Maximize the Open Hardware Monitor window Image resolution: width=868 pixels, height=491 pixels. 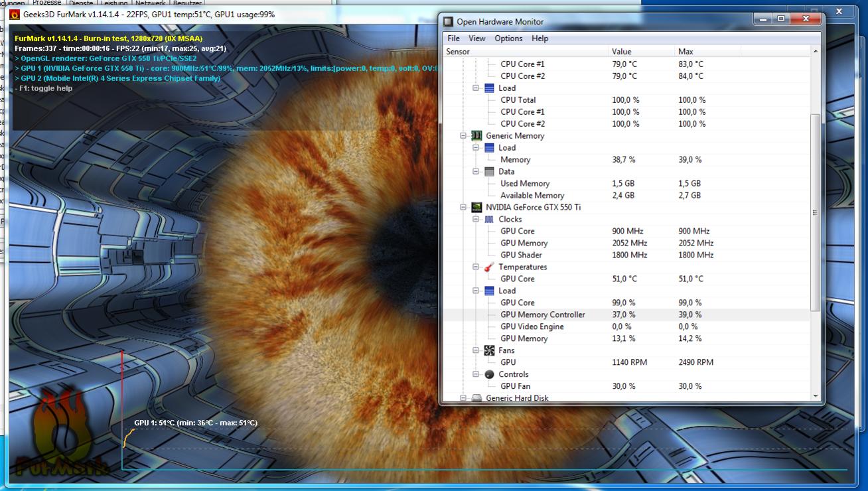781,19
